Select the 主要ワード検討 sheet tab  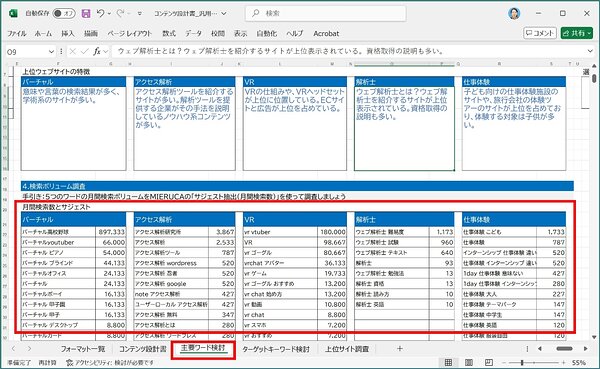pyautogui.click(x=203, y=348)
